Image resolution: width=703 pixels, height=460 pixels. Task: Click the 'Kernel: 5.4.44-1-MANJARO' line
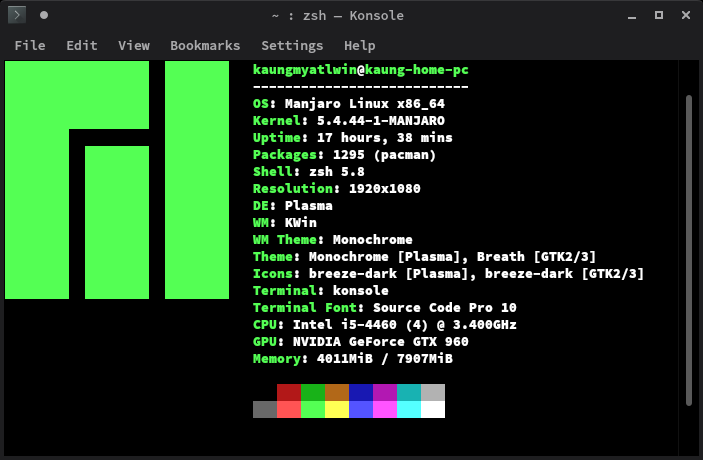[349, 121]
